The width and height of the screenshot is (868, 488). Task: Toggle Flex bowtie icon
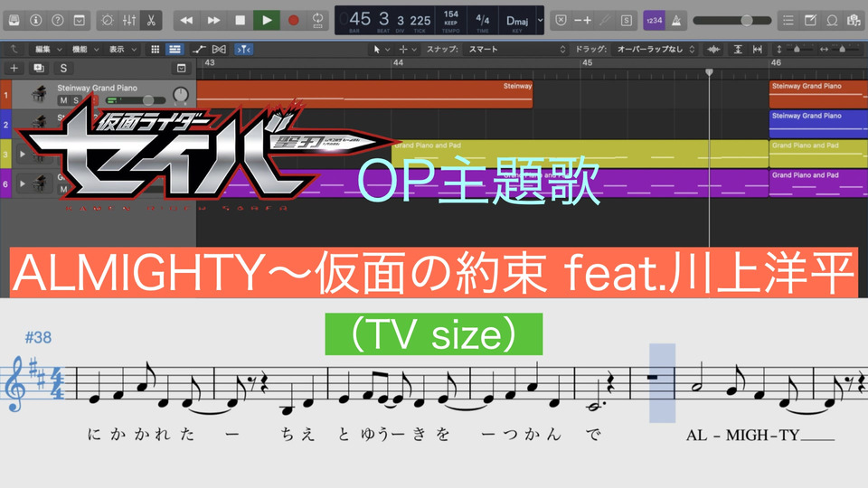coord(219,49)
